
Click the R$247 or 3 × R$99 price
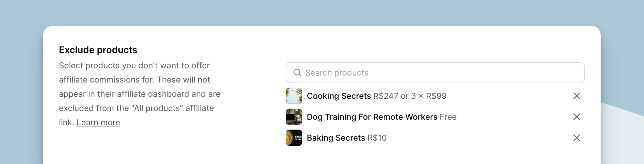pyautogui.click(x=410, y=96)
